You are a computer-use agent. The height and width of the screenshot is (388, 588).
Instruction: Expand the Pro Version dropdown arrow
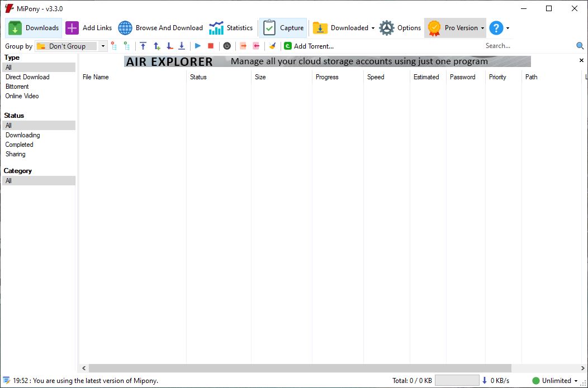482,28
